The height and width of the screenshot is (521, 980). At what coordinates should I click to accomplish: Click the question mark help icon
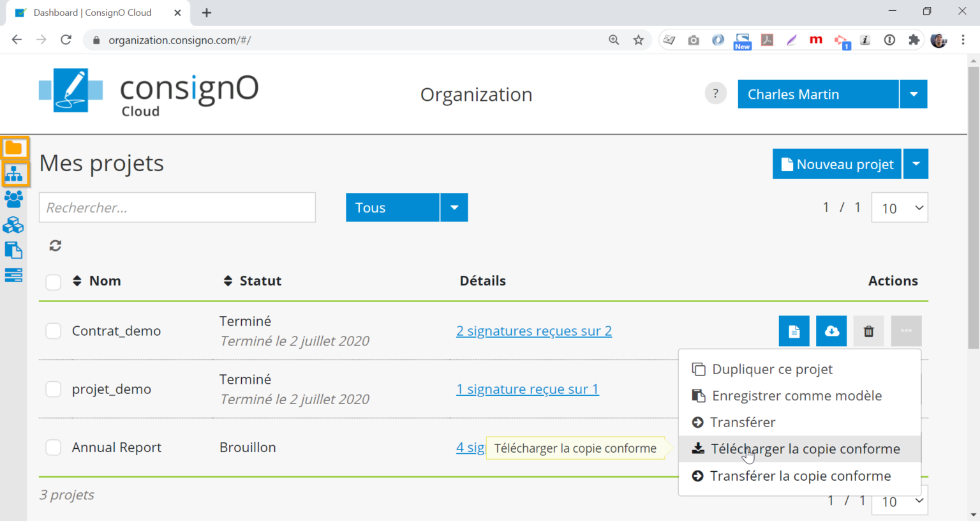(x=715, y=94)
